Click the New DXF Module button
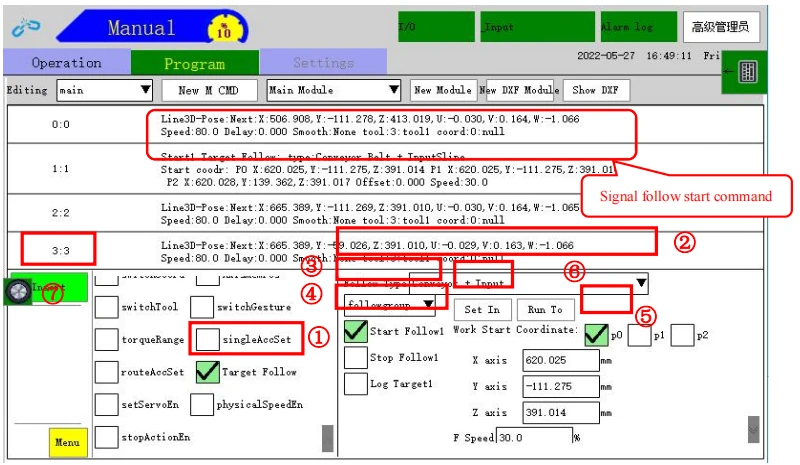 (x=519, y=90)
